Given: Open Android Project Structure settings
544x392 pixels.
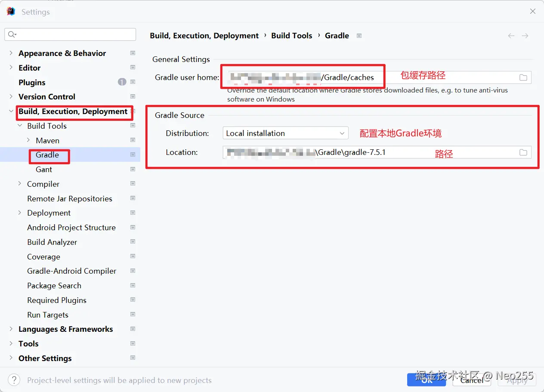Looking at the screenshot, I should [71, 228].
